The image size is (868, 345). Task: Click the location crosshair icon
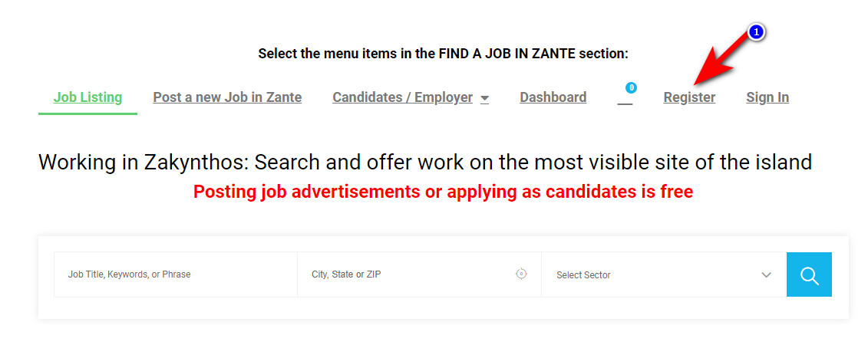point(521,274)
